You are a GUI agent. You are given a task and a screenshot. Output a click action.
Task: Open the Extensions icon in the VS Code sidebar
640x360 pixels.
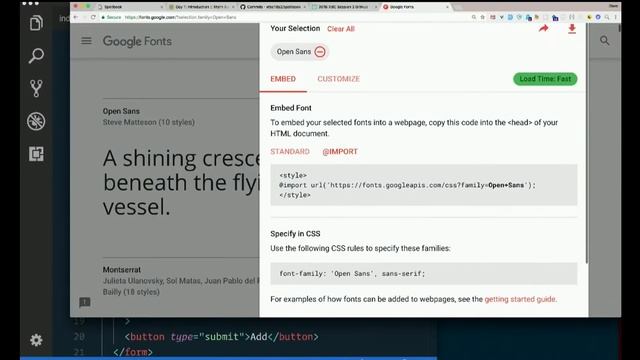tap(36, 154)
